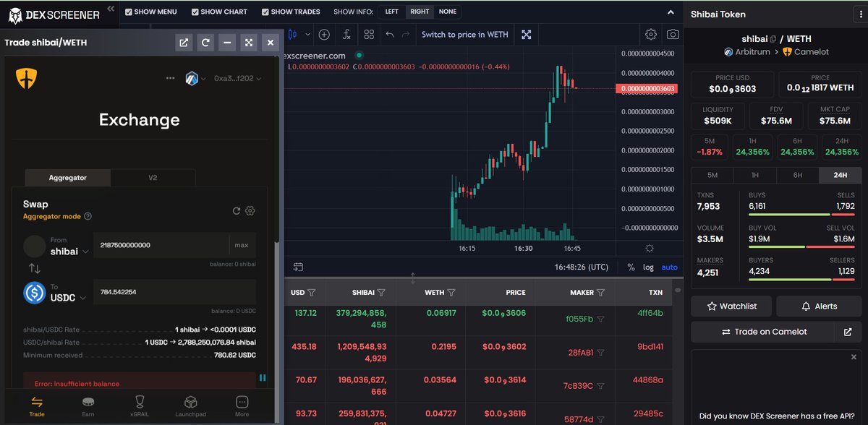This screenshot has height=425, width=868.
Task: Open Camelot trade in external window icon
Action: click(x=848, y=332)
